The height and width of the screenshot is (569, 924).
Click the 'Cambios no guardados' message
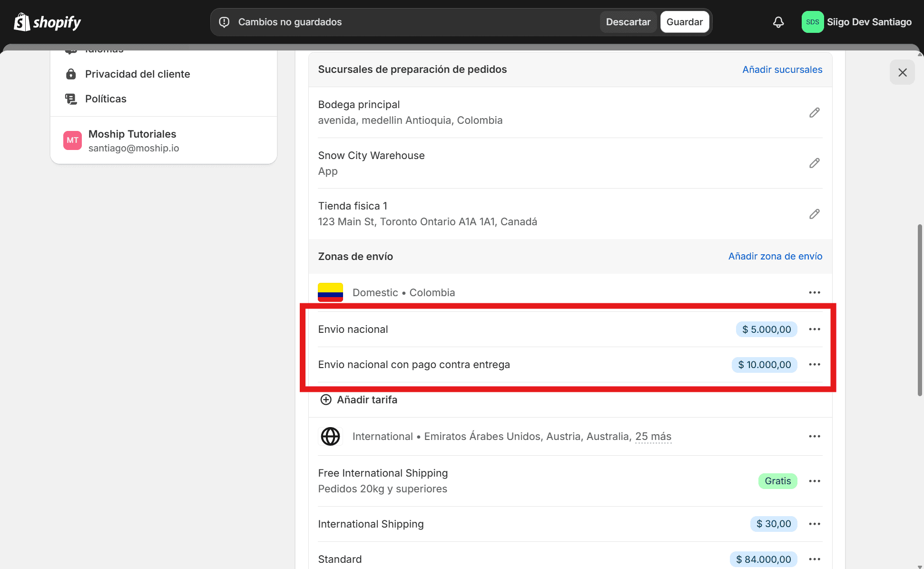pos(290,22)
